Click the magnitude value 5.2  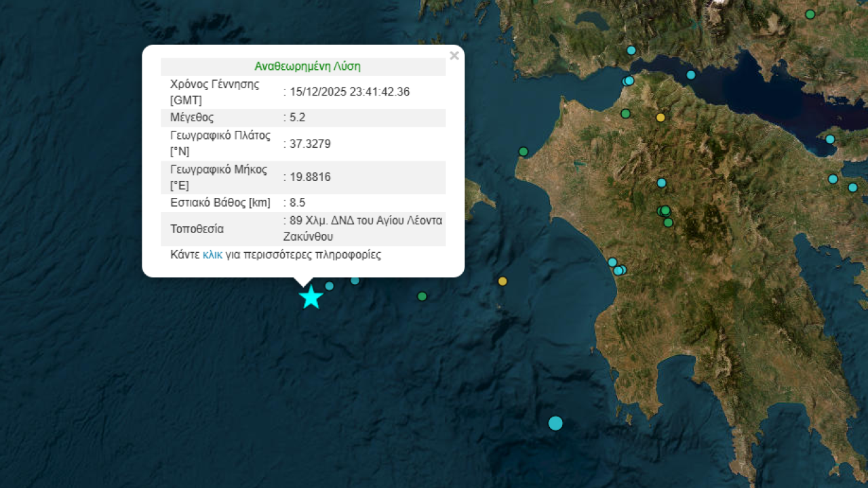click(297, 117)
